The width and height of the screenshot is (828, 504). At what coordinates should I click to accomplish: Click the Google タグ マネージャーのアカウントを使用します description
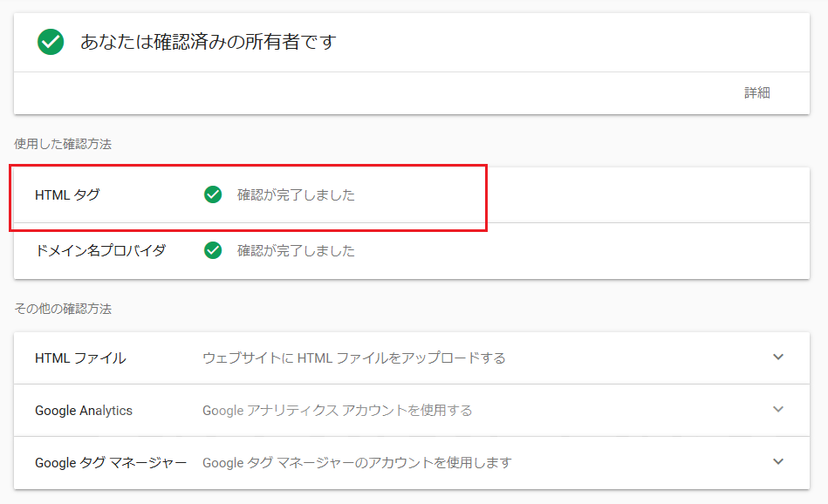pos(357,462)
